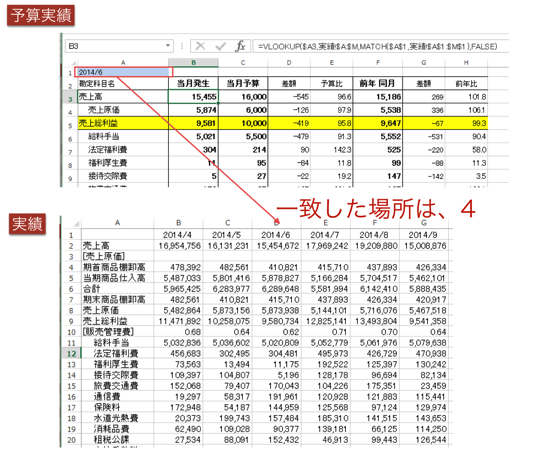Click the 2014/6 header cell in 実績 sheet
Viewport: 549px width, 461px height.
(277, 235)
